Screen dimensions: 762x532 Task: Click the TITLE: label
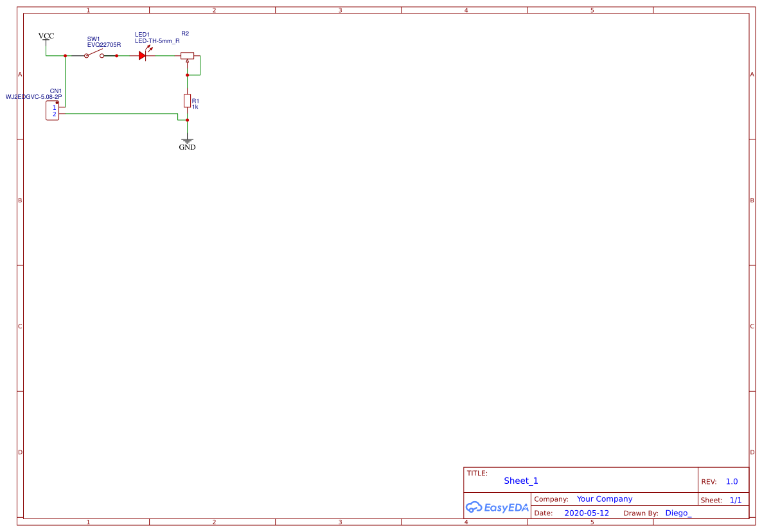(x=477, y=474)
